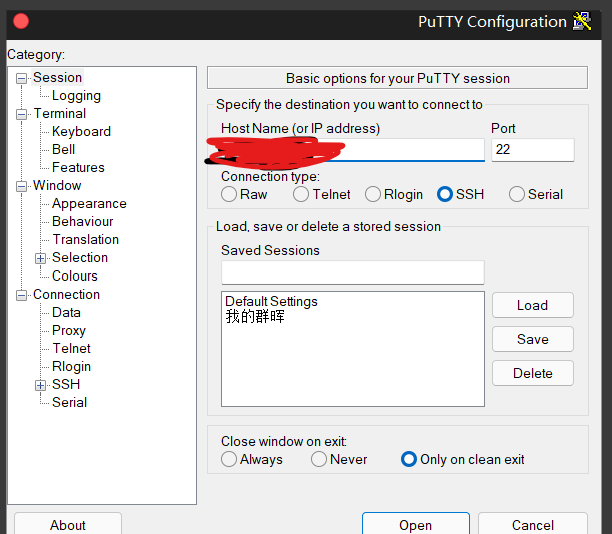Open the Appearance settings category
Screen dimensions: 612x534
pos(89,203)
